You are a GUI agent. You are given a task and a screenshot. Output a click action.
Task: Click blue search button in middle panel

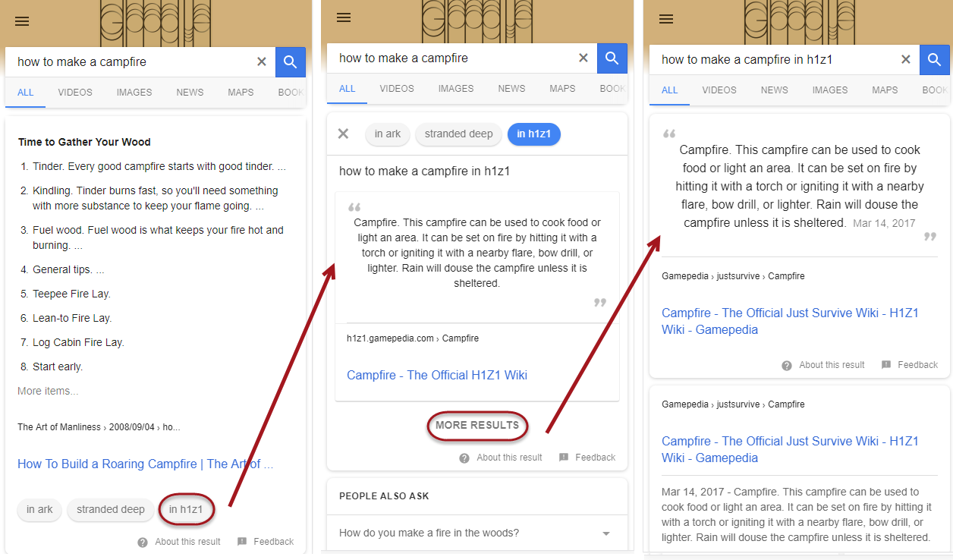point(612,58)
